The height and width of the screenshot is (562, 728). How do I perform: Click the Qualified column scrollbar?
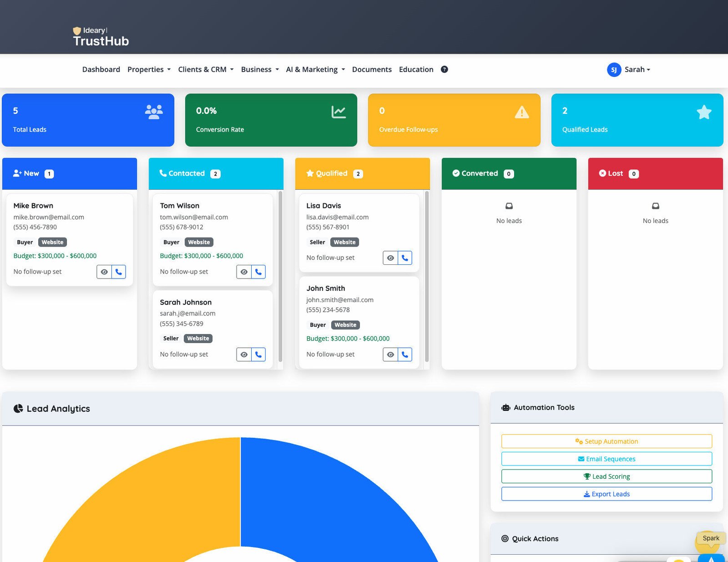(x=427, y=277)
